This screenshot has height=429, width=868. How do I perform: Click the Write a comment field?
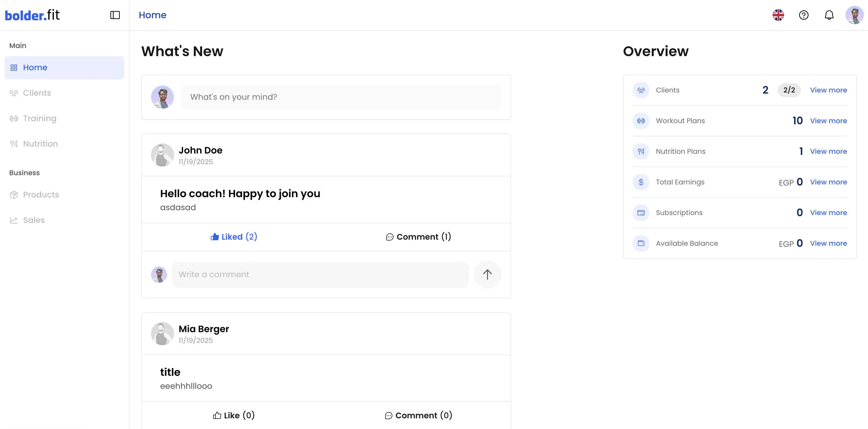320,275
